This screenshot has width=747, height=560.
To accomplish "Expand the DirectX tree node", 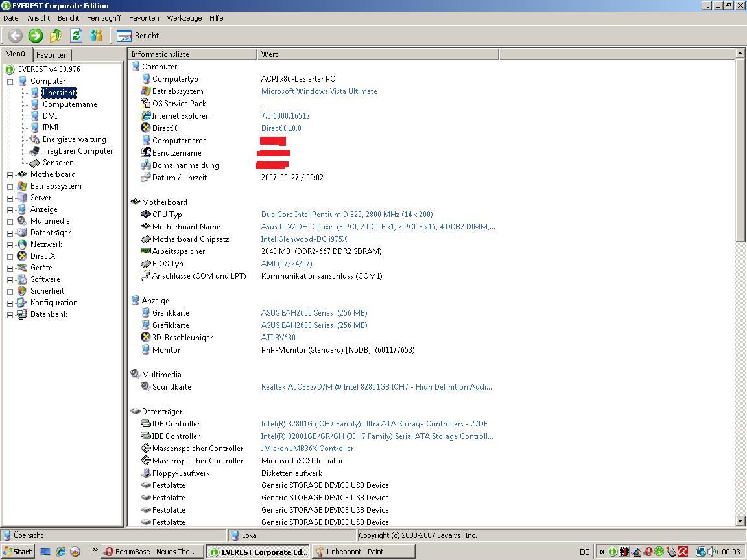I will pyautogui.click(x=10, y=257).
